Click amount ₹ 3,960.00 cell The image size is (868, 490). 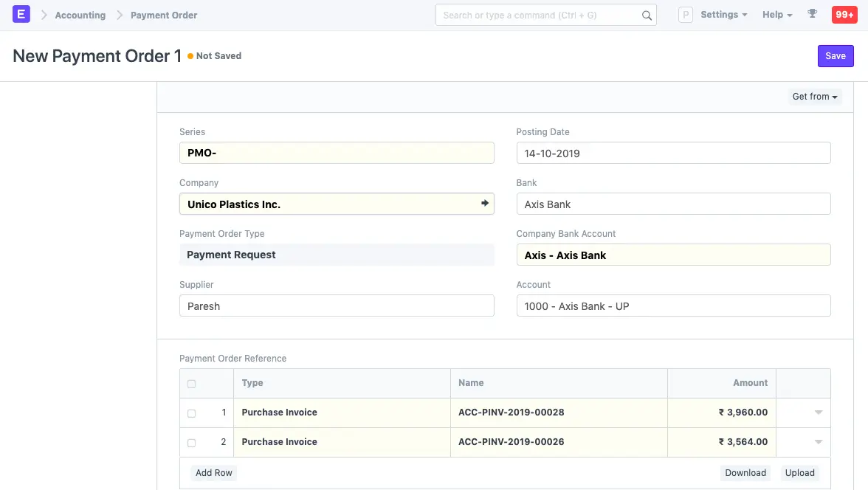722,413
